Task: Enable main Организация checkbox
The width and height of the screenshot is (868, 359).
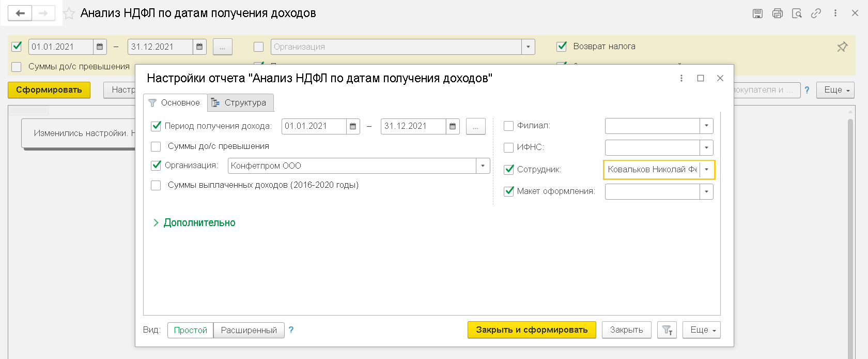Action: coord(259,47)
